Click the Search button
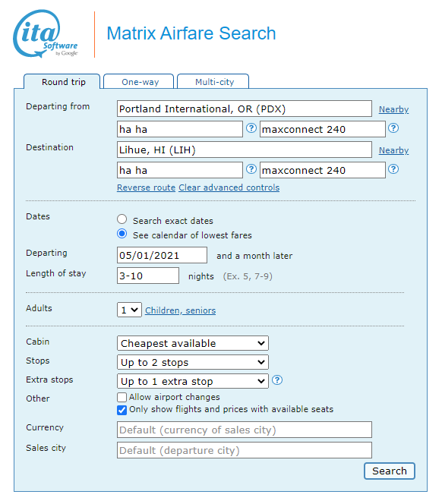Image resolution: width=442 pixels, height=504 pixels. tap(390, 471)
